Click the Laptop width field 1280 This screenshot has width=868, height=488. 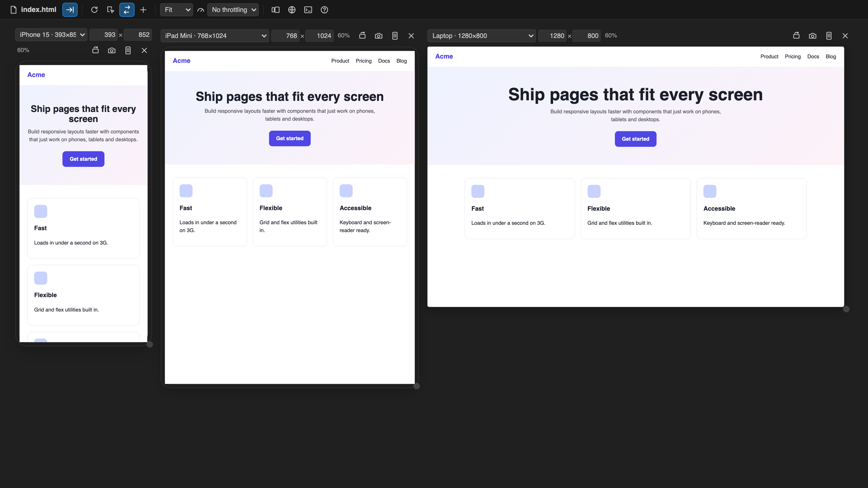click(552, 36)
